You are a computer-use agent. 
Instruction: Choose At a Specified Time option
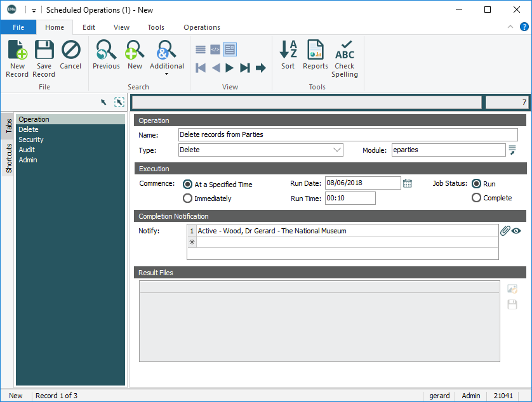click(x=188, y=185)
